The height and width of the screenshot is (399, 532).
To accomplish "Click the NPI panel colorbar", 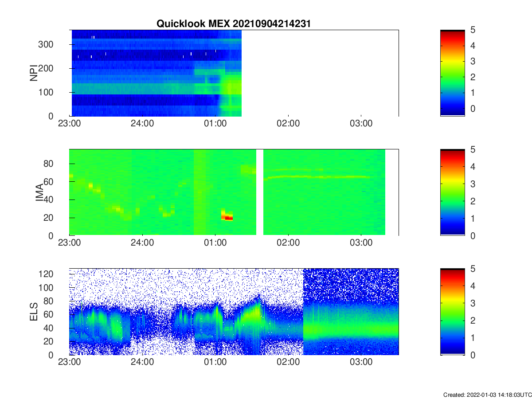I will (453, 73).
